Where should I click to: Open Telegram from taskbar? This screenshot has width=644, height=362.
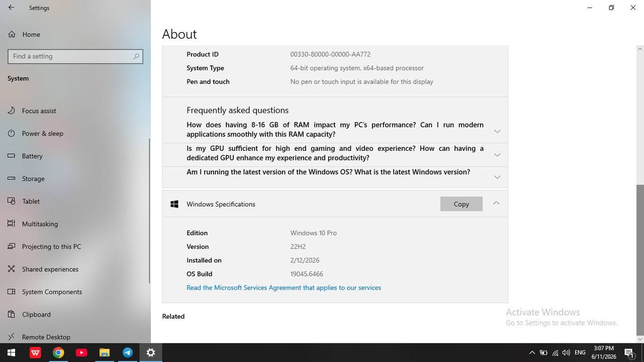(x=128, y=352)
